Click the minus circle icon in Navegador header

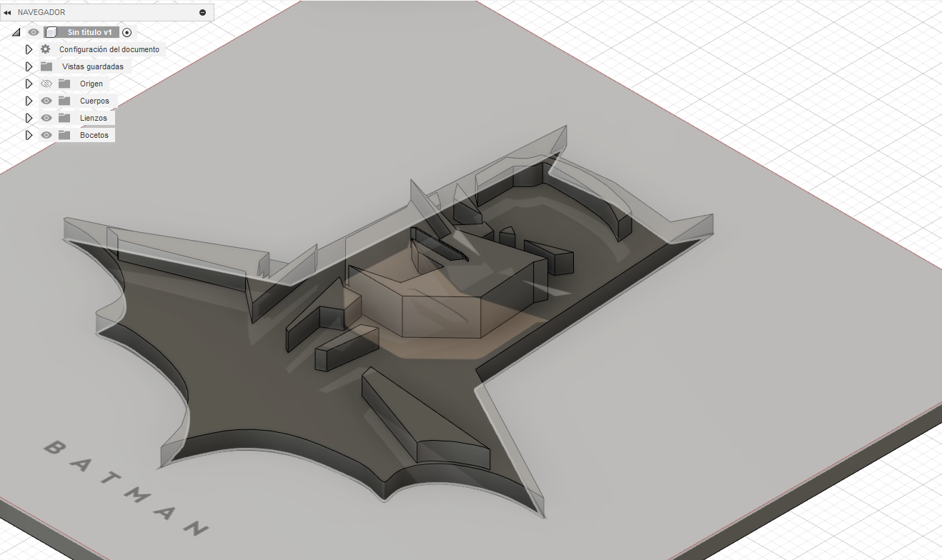[203, 12]
